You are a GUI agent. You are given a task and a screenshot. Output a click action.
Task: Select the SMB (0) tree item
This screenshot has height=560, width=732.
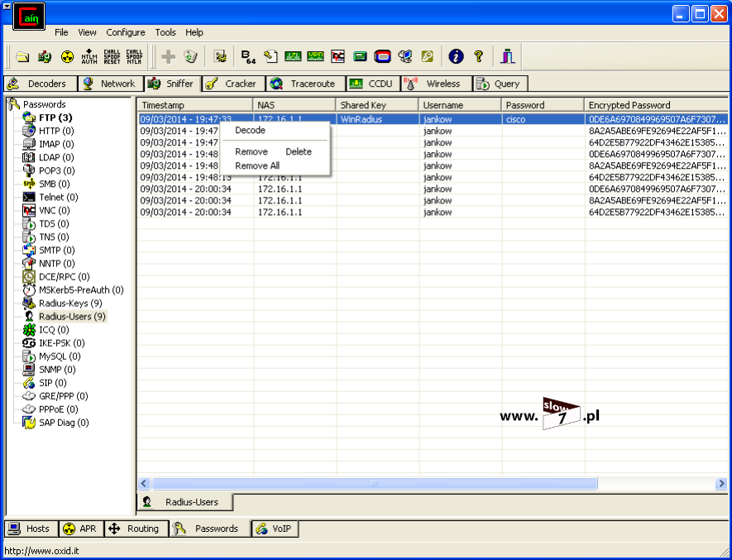[54, 184]
